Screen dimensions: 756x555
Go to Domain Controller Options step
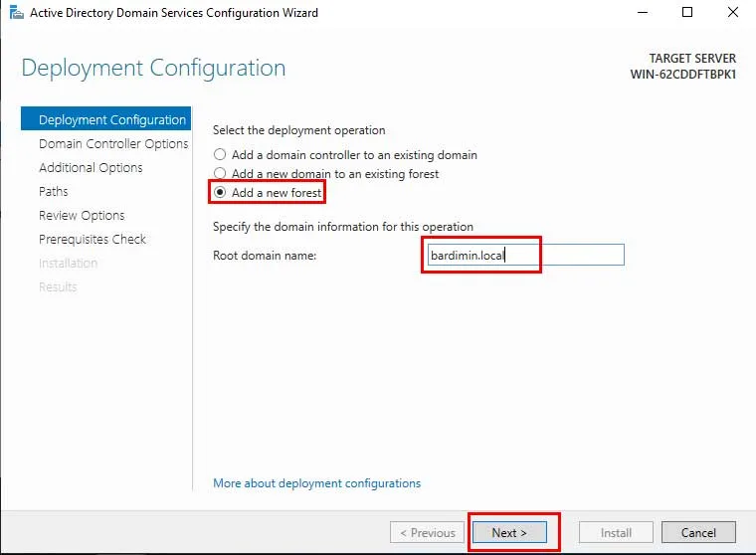113,143
